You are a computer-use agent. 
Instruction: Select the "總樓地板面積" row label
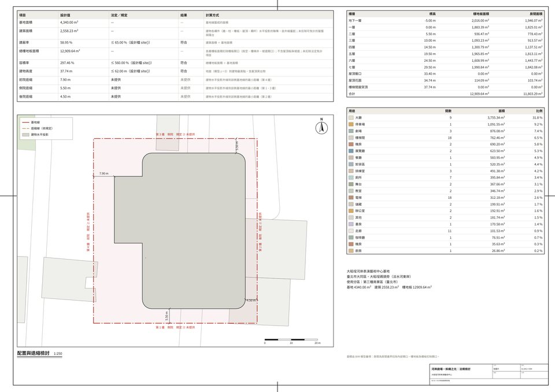click(29, 51)
